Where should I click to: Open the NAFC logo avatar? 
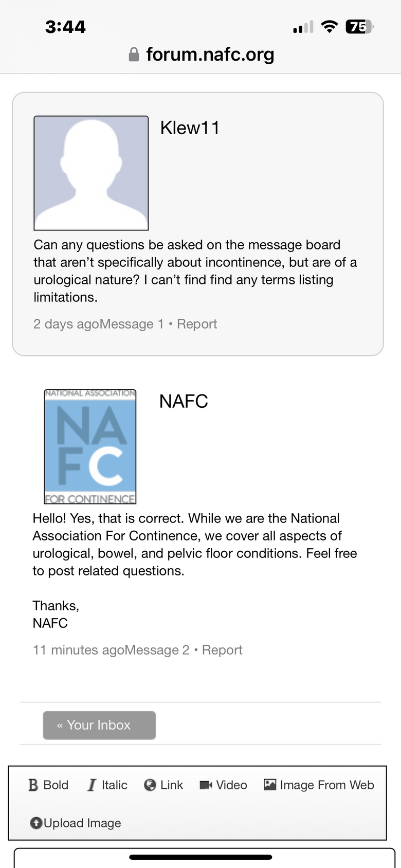point(90,446)
